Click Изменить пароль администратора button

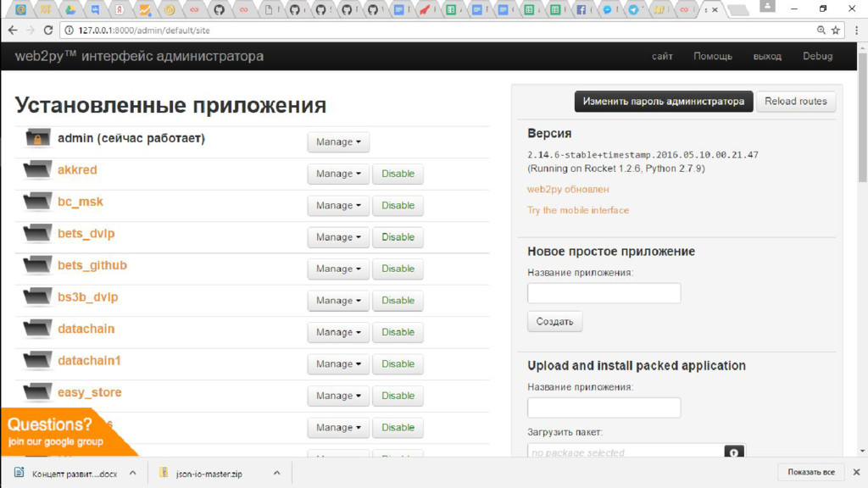click(663, 102)
